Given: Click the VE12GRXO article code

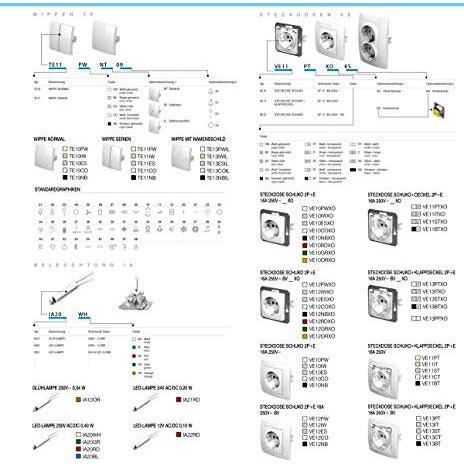Looking at the screenshot, I should click(322, 329).
